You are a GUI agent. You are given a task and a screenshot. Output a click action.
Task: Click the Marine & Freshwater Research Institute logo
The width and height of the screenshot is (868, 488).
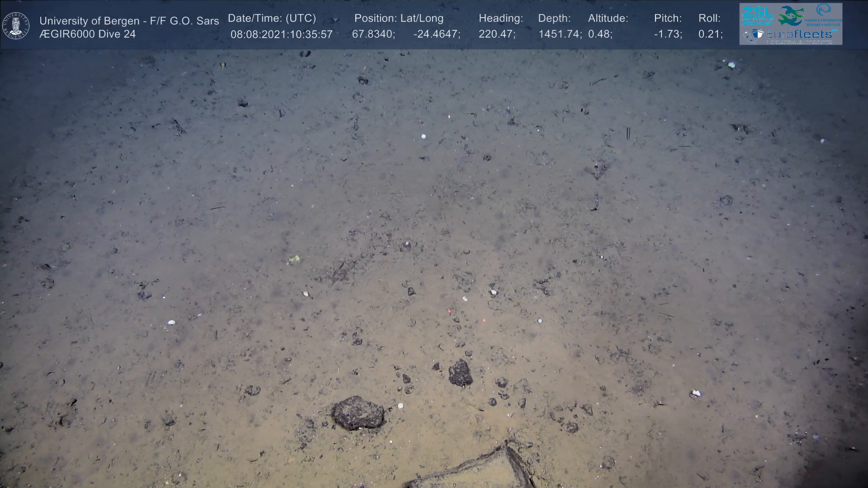(x=824, y=14)
